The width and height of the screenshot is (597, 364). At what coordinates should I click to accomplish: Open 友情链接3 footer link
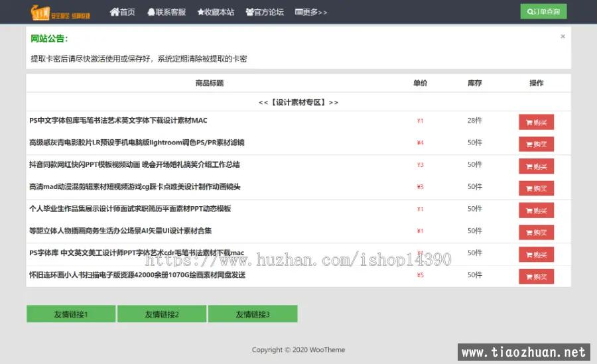click(253, 314)
